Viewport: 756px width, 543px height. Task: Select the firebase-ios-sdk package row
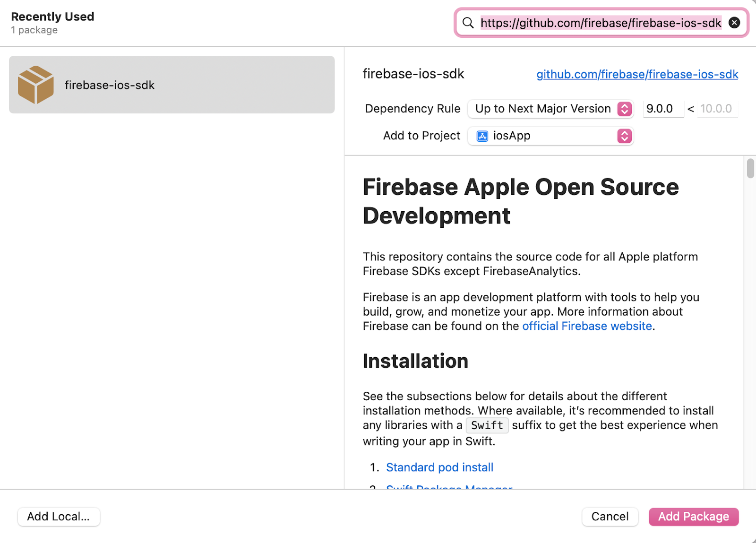[x=172, y=85]
